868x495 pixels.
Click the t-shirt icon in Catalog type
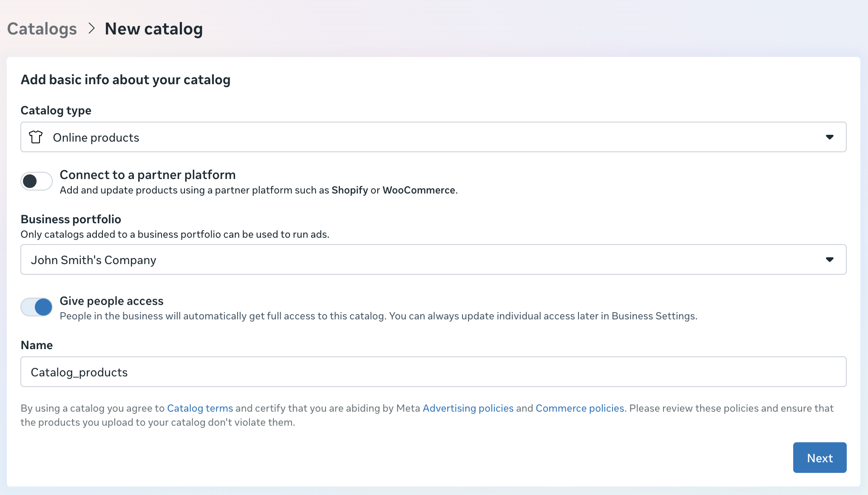click(x=36, y=137)
